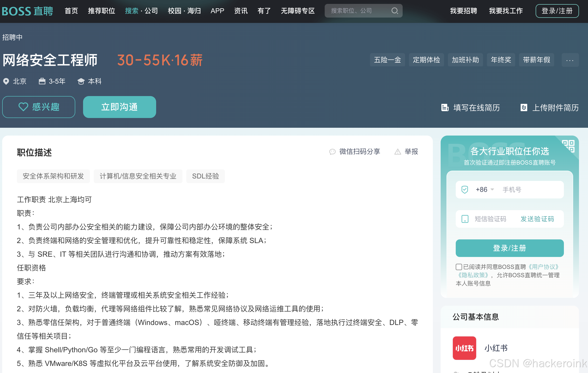588x373 pixels.
Task: Check the BOSS直聘 user agreement checkbox
Action: (x=459, y=267)
